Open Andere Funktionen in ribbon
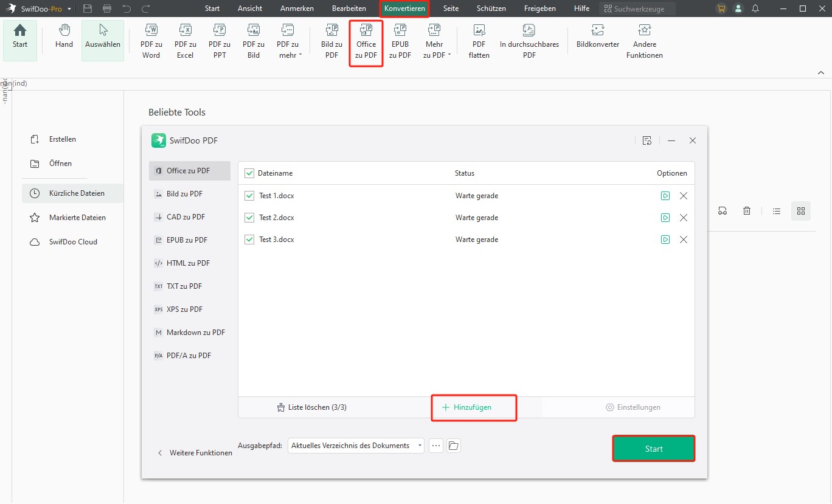Image resolution: width=832 pixels, height=504 pixels. tap(645, 41)
